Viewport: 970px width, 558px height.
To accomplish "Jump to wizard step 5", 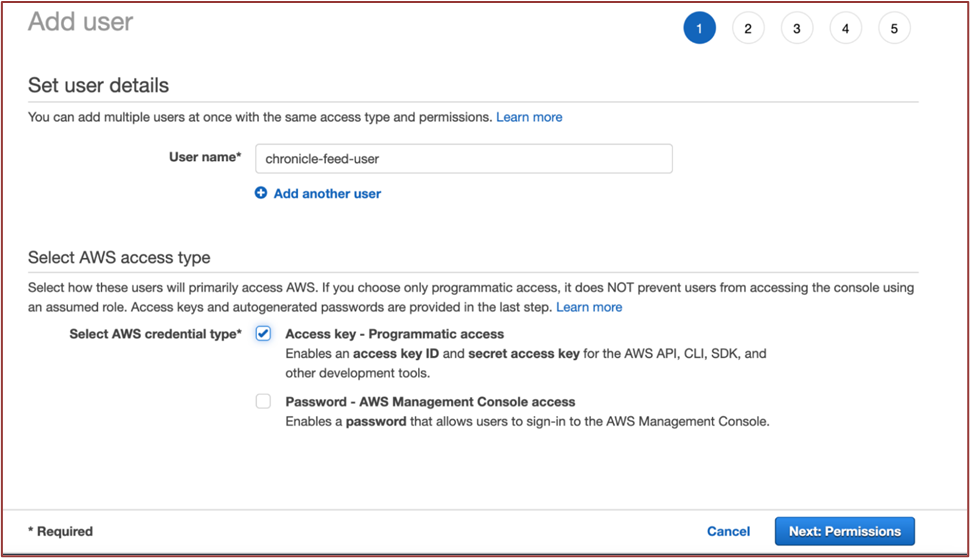I will (895, 28).
